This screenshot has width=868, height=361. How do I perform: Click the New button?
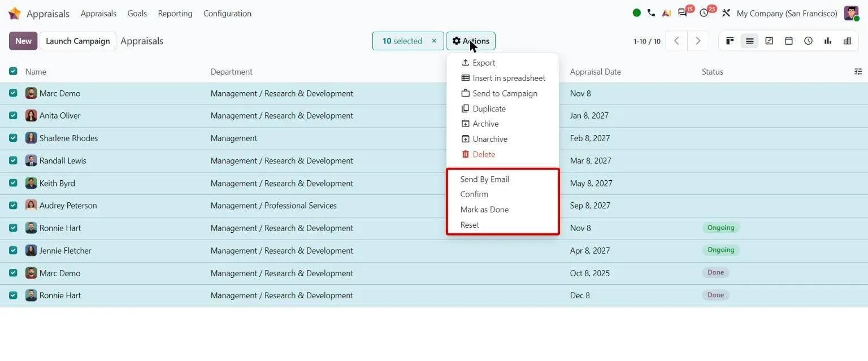click(23, 41)
